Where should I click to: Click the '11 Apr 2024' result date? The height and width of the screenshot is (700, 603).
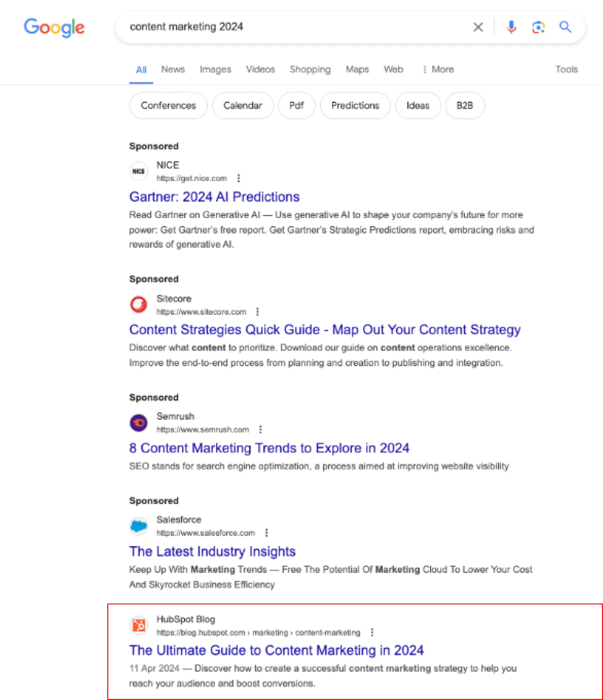tap(154, 668)
